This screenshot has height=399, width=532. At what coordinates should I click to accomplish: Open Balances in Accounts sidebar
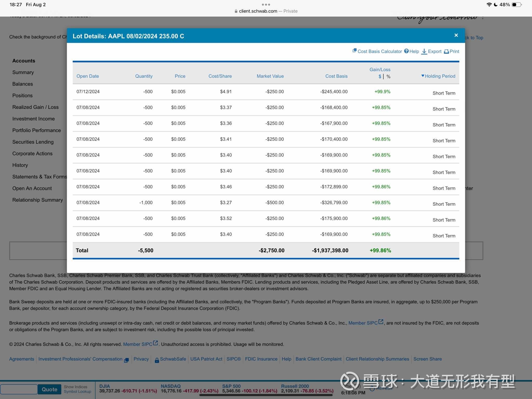click(x=23, y=84)
